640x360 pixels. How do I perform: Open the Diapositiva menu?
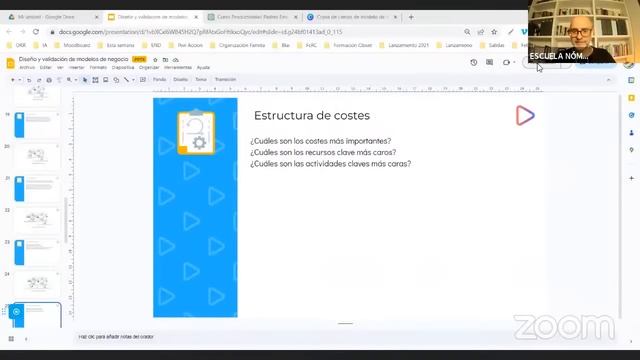(123, 68)
